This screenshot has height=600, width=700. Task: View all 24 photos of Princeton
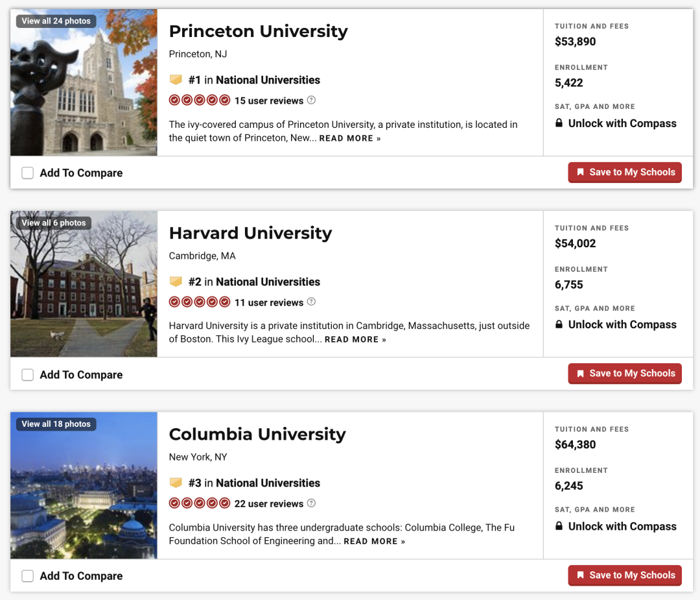56,21
